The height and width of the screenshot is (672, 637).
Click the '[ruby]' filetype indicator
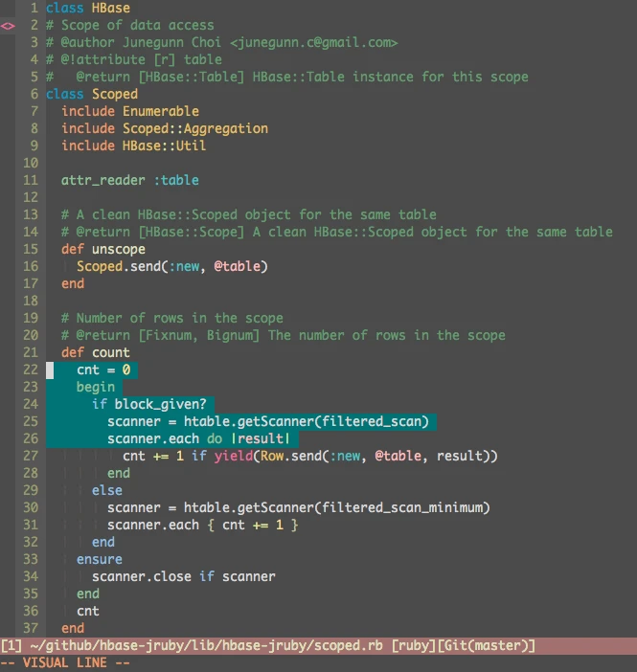click(413, 646)
